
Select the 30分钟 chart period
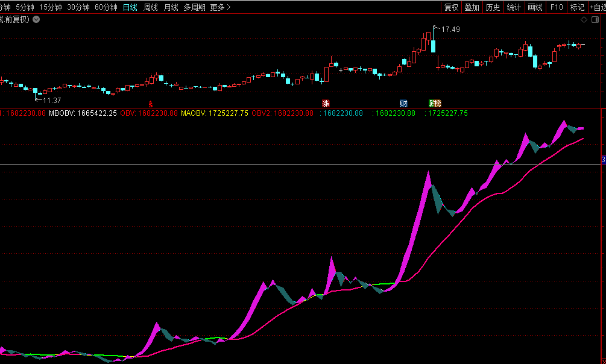pos(78,7)
